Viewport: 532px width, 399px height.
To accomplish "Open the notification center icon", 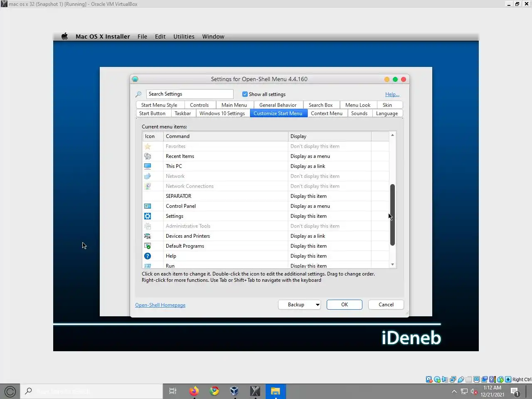I will pyautogui.click(x=515, y=392).
